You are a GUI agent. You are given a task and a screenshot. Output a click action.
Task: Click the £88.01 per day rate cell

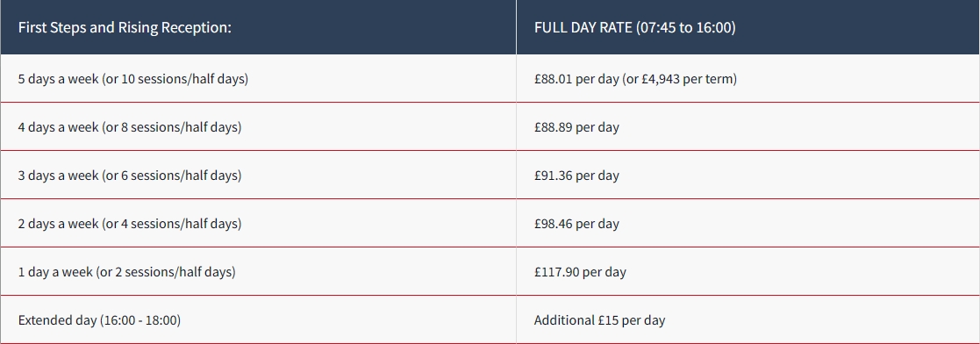point(635,79)
